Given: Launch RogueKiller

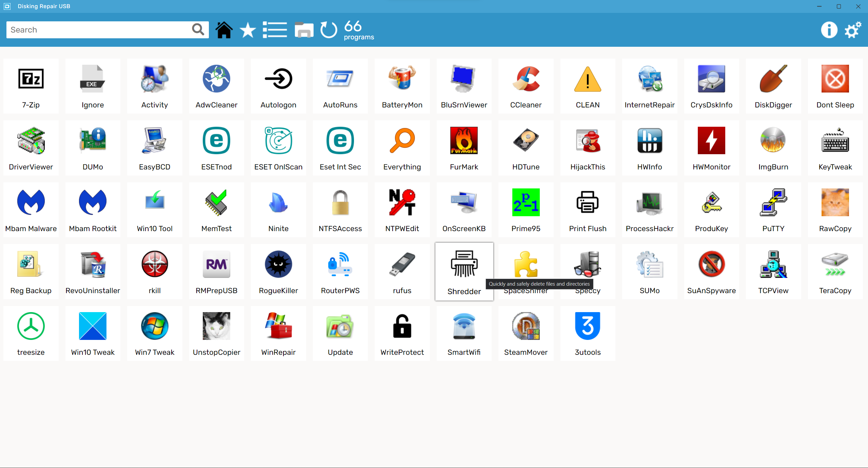Looking at the screenshot, I should [x=278, y=272].
